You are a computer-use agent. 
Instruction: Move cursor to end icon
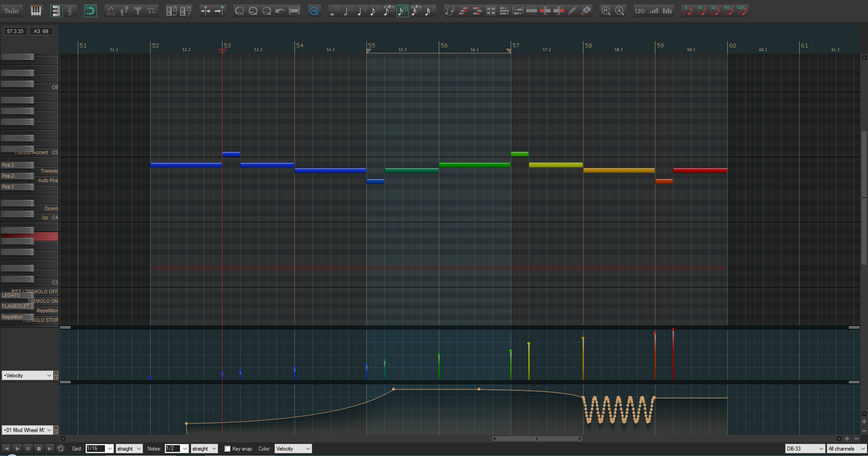(x=219, y=10)
